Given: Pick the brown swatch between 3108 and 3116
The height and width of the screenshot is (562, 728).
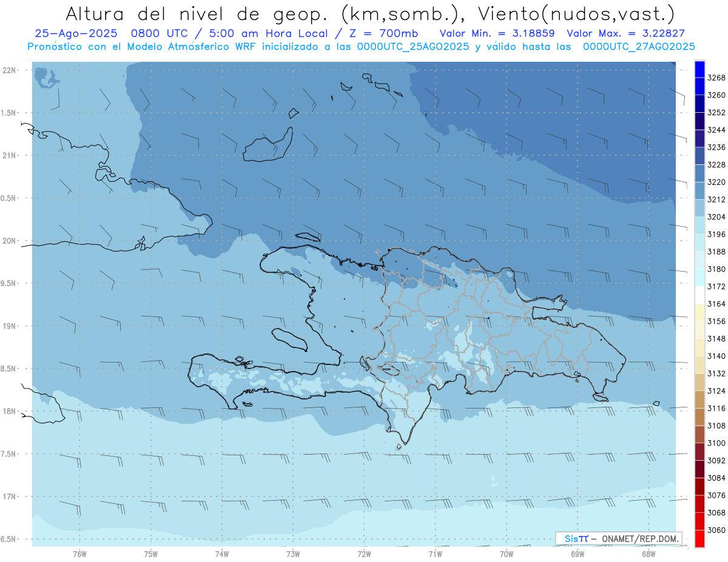Looking at the screenshot, I should coord(699,416).
